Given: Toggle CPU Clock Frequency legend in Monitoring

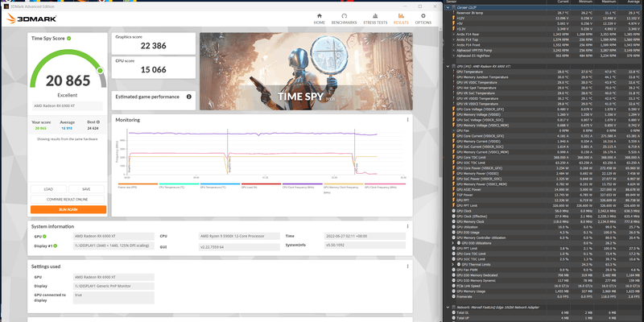Looking at the screenshot, I should click(303, 186).
